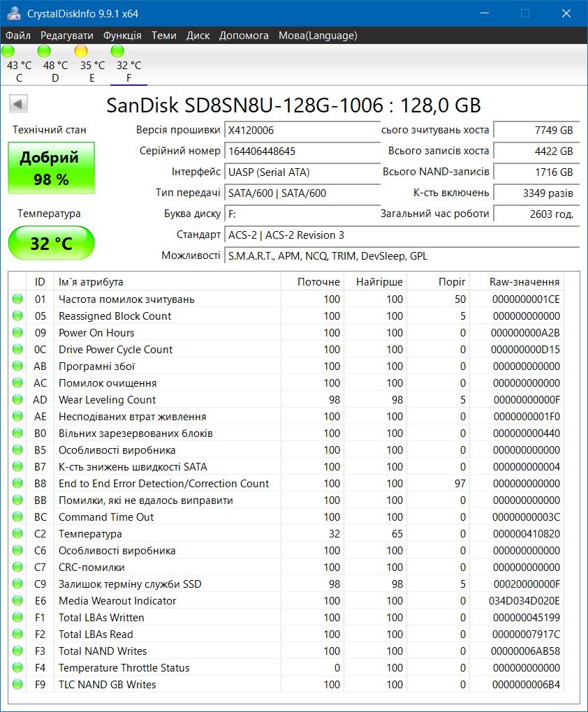The height and width of the screenshot is (712, 588).
Task: Open the Мова(Language) menu
Action: 318,36
